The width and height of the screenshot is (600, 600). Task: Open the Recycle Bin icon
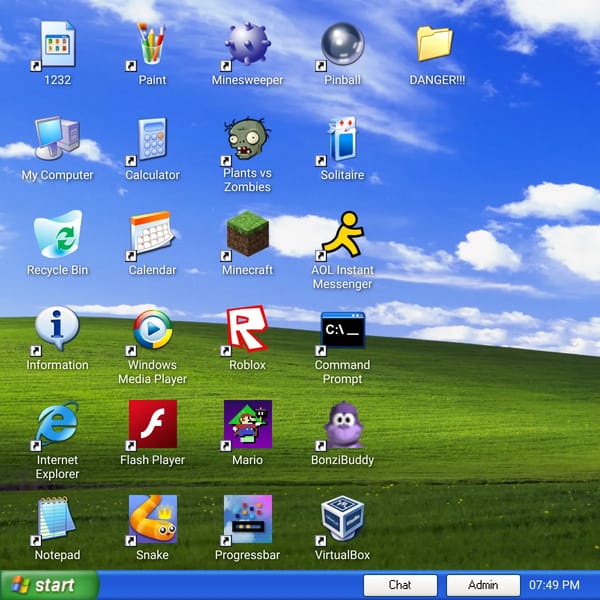click(58, 234)
